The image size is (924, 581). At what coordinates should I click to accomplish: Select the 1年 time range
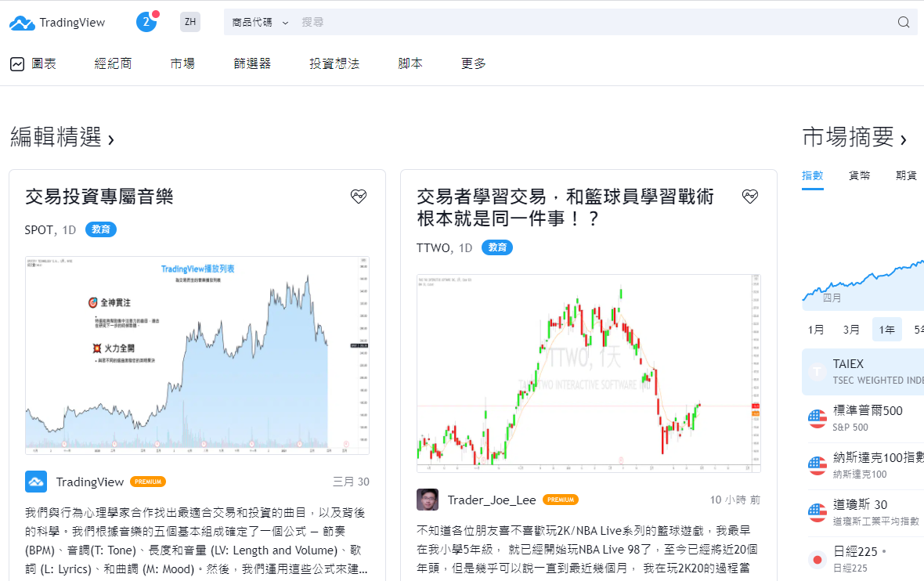pyautogui.click(x=887, y=330)
